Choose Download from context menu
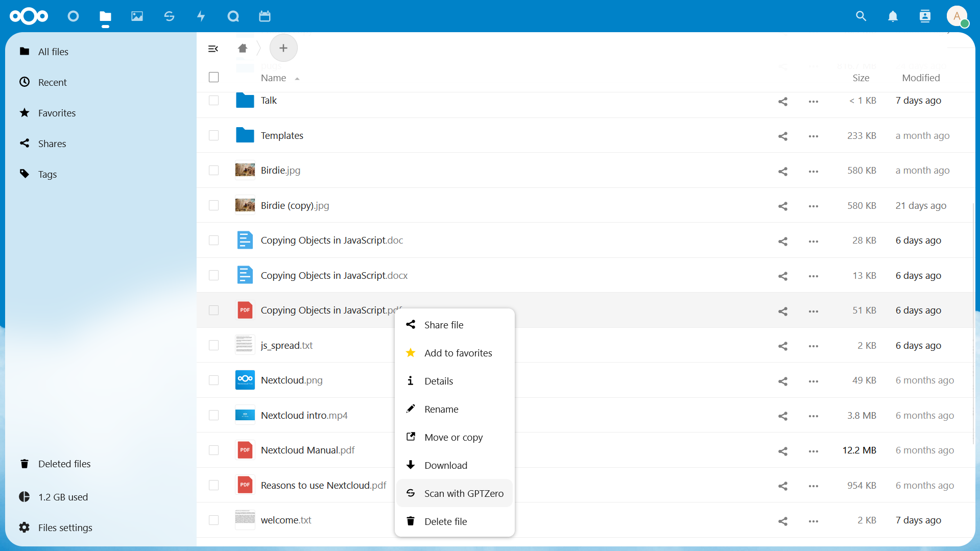 click(x=455, y=465)
